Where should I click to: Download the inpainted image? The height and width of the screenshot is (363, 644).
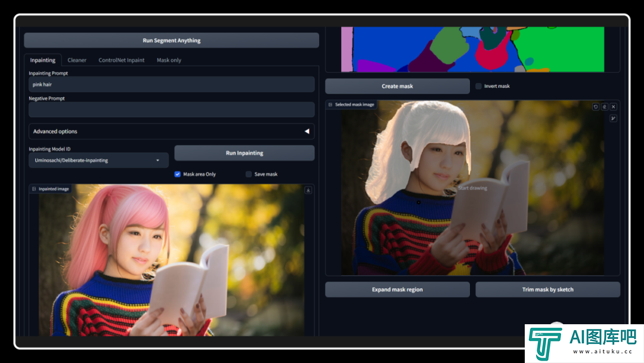pyautogui.click(x=308, y=190)
